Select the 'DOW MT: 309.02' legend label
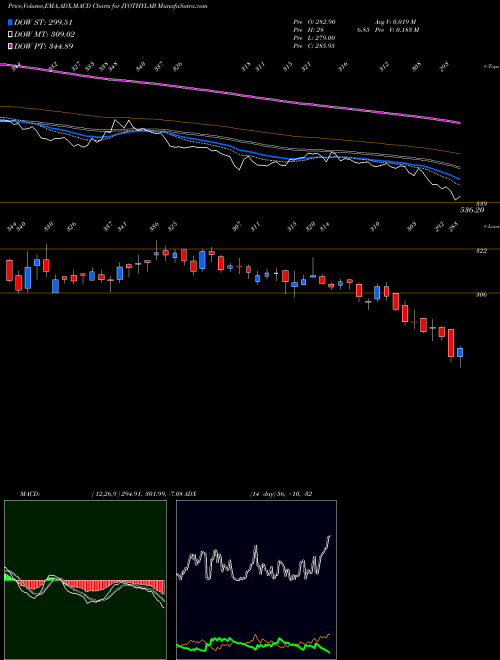Image resolution: width=500 pixels, height=660 pixels. tap(45, 34)
